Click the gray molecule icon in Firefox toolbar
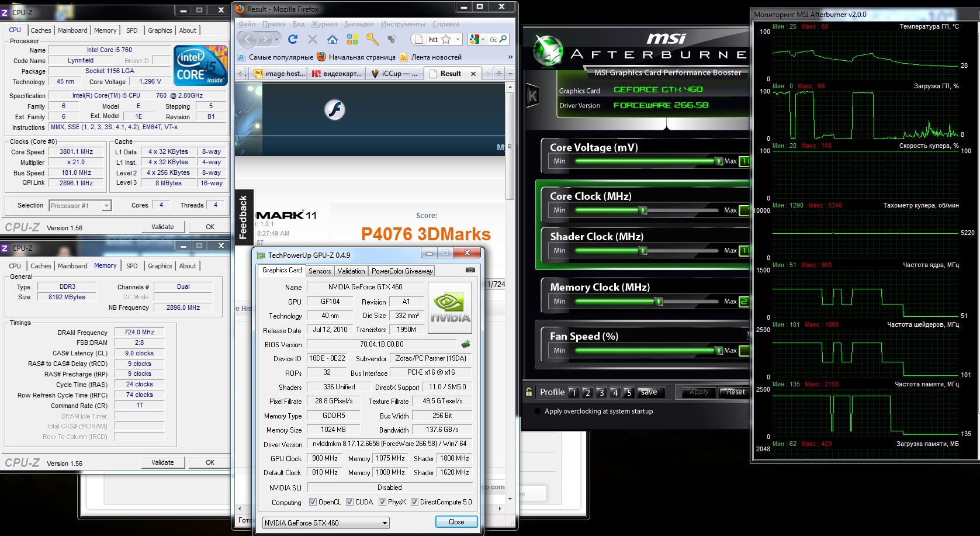Screen dimensions: 980x536 [392, 39]
